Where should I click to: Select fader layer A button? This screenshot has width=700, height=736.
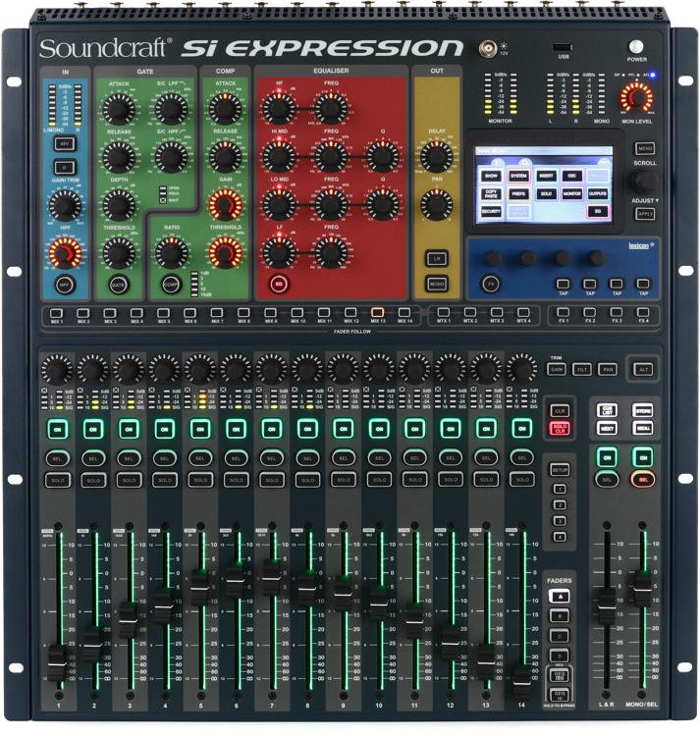coord(560,597)
